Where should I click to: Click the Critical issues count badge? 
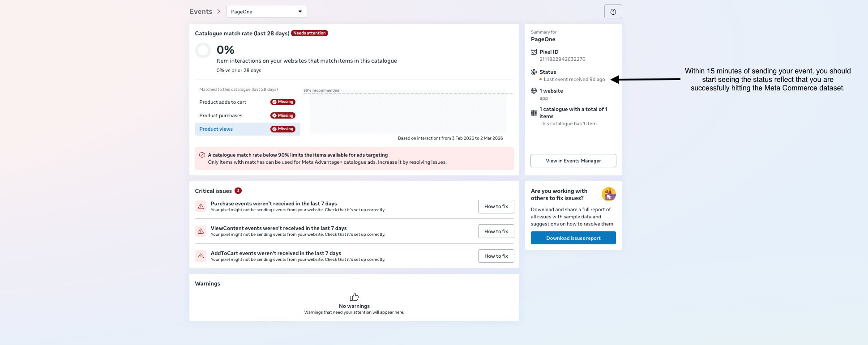tap(238, 191)
